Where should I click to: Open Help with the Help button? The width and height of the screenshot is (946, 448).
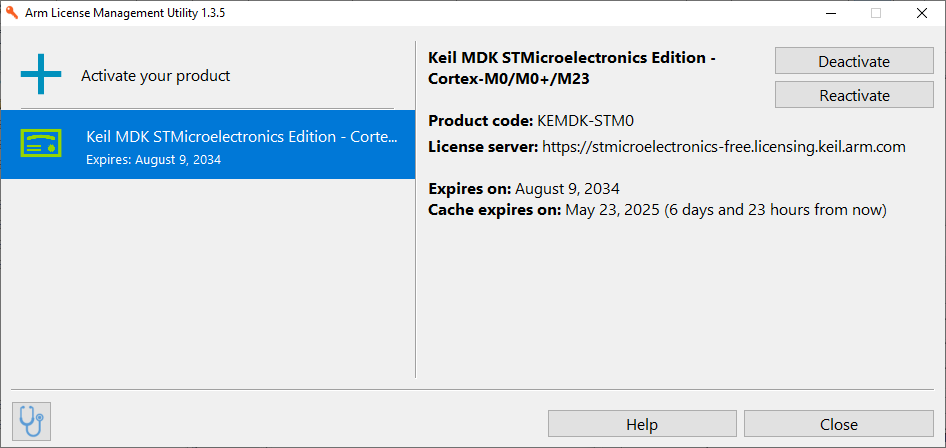642,424
